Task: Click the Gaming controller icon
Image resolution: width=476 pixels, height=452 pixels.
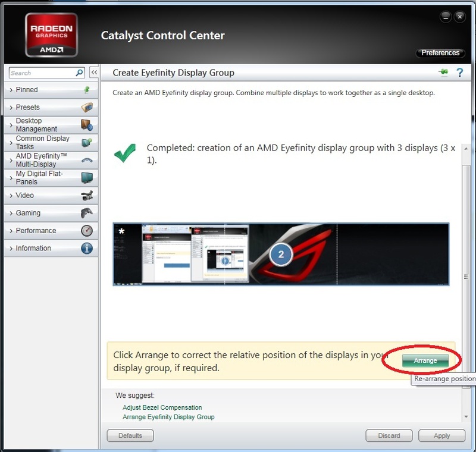Action: pos(87,213)
